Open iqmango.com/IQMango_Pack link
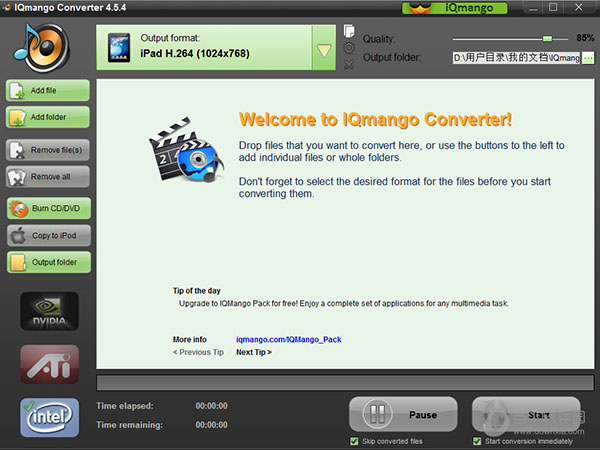 pos(289,339)
